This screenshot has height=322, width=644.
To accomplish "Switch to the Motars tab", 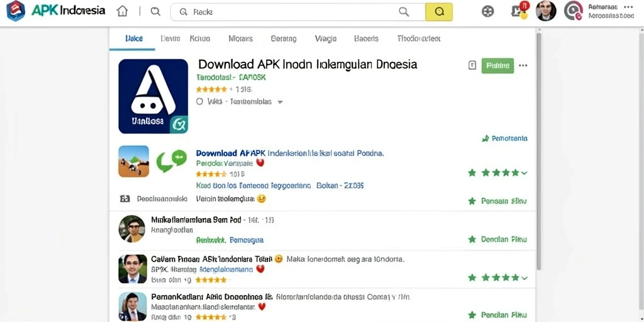I will click(241, 38).
